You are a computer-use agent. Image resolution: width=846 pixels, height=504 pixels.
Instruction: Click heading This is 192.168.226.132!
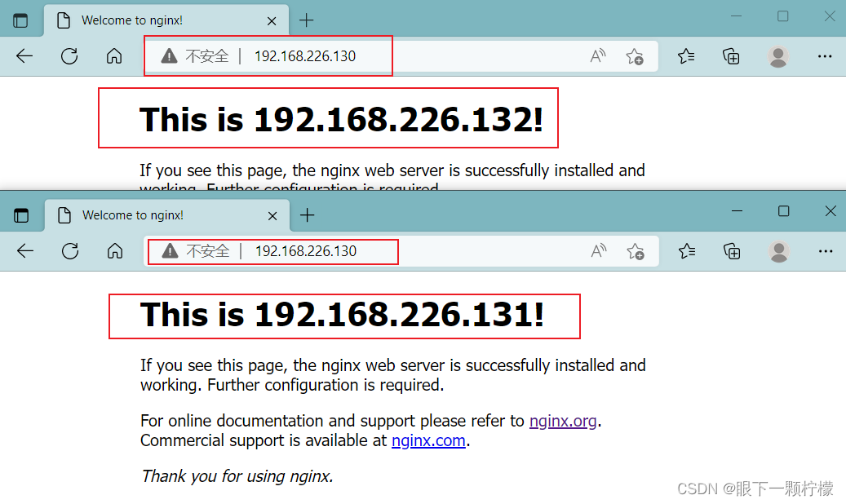(341, 119)
